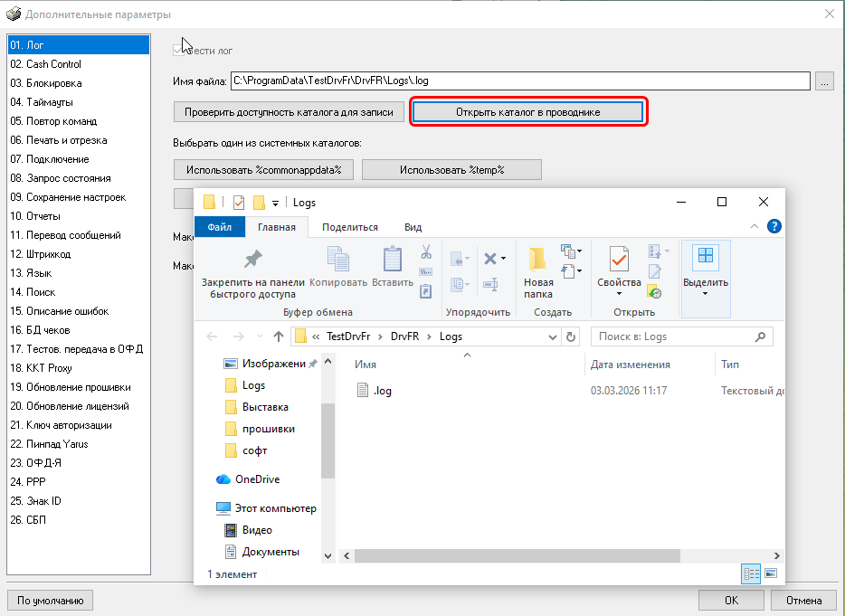The image size is (845, 616).
Task: Toggle the log-keeping checkbox
Action: click(x=179, y=51)
